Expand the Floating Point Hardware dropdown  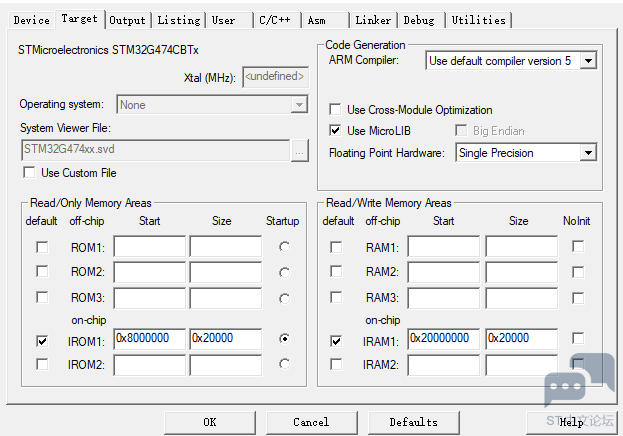click(x=588, y=153)
